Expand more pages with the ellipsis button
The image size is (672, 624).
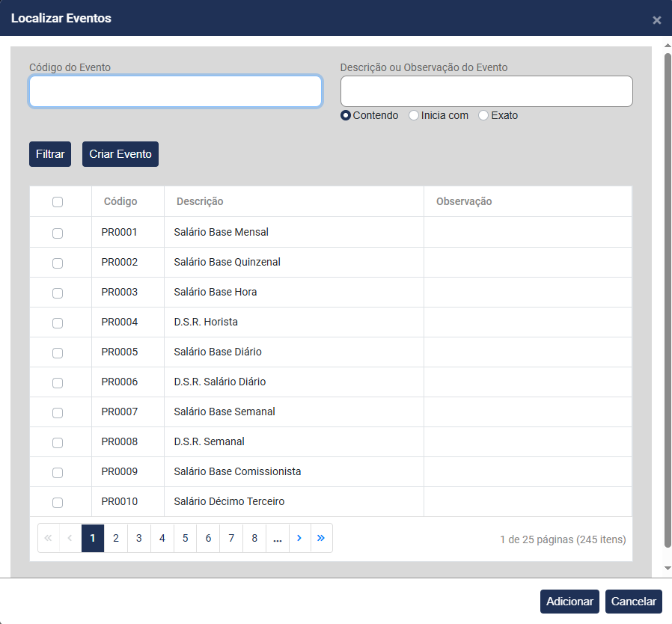(x=278, y=538)
